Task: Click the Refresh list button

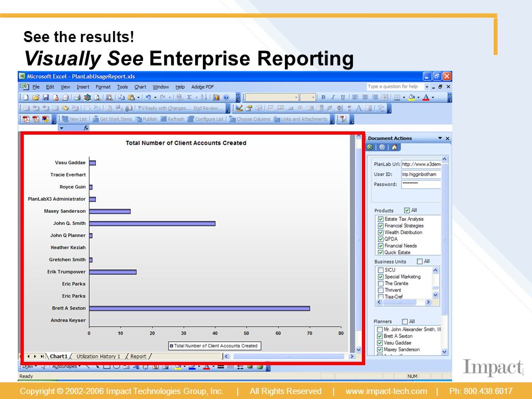Action: pyautogui.click(x=172, y=119)
